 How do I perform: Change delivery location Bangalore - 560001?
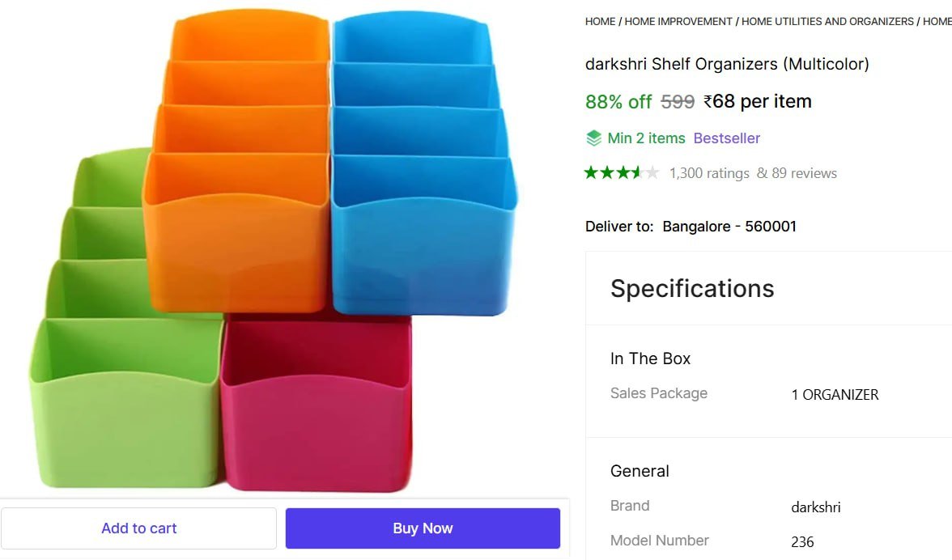click(729, 227)
